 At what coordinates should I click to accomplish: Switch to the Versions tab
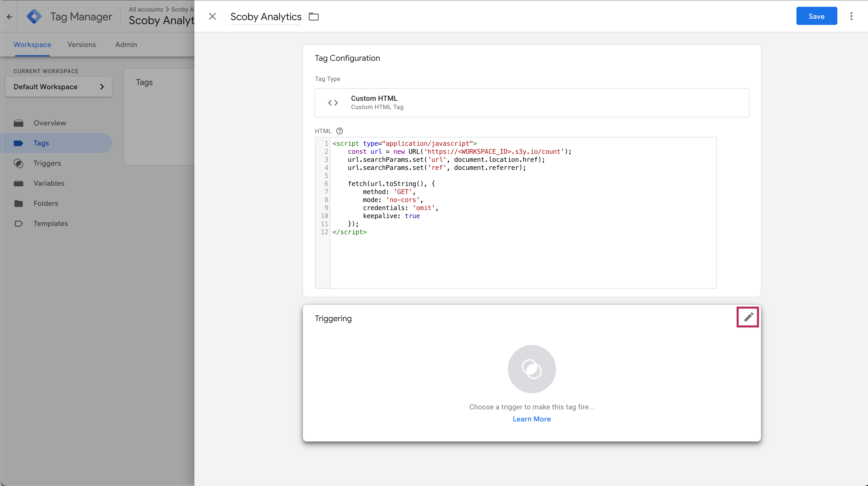pyautogui.click(x=82, y=44)
